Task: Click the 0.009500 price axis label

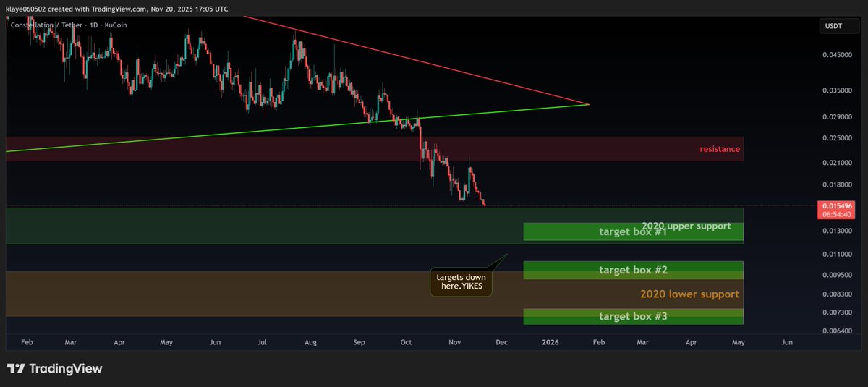Action: coord(837,275)
